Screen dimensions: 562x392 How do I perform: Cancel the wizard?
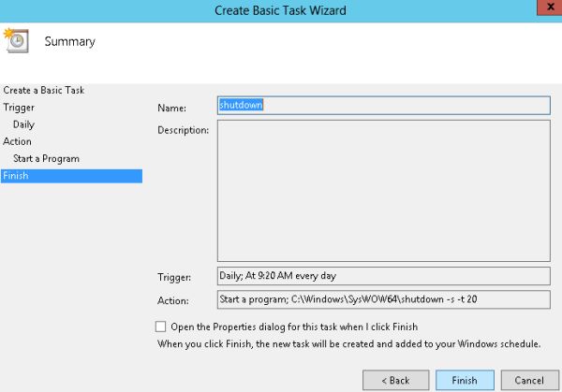529,381
